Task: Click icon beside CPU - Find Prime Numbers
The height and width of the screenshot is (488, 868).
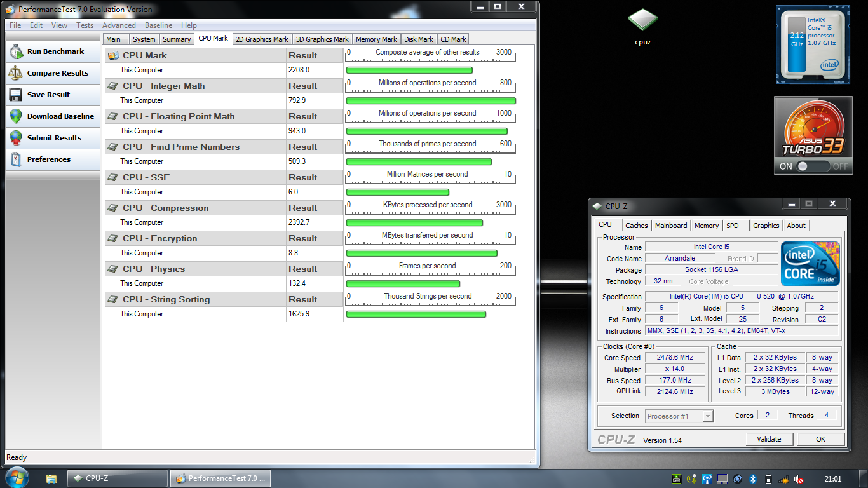Action: pyautogui.click(x=113, y=147)
